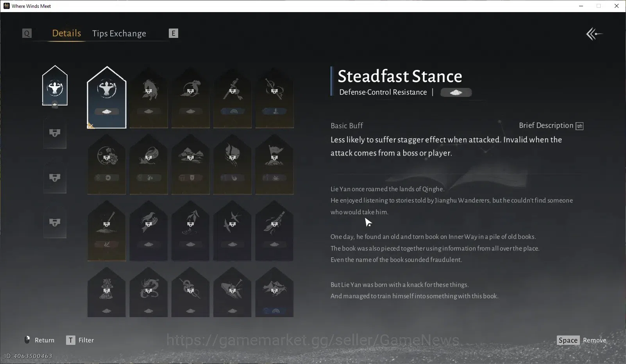
Task: Switch to the Details tab
Action: click(67, 33)
